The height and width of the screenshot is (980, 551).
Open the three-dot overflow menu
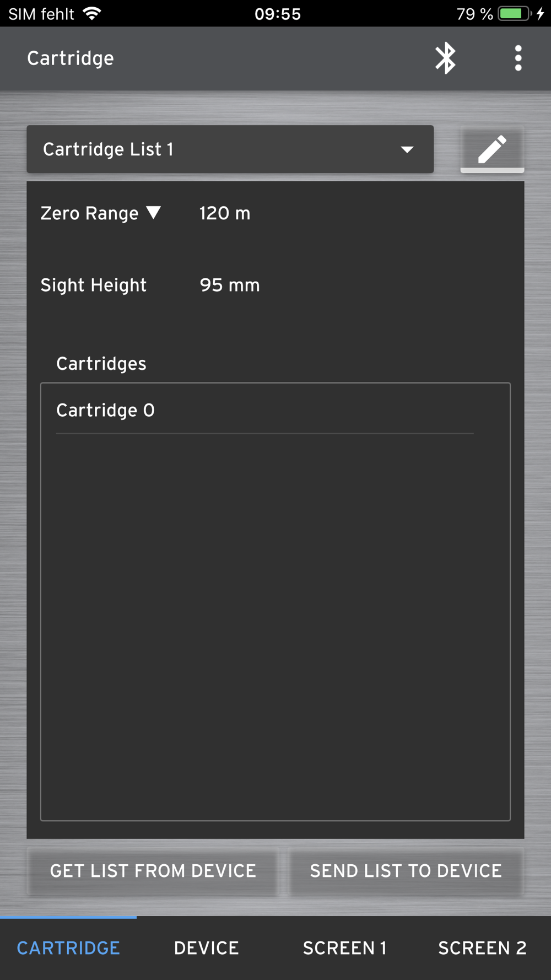518,58
